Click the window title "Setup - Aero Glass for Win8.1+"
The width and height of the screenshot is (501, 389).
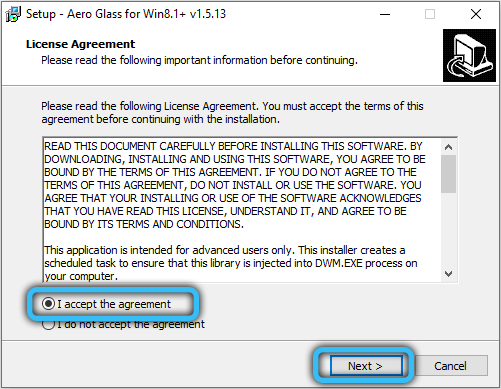tap(106, 14)
